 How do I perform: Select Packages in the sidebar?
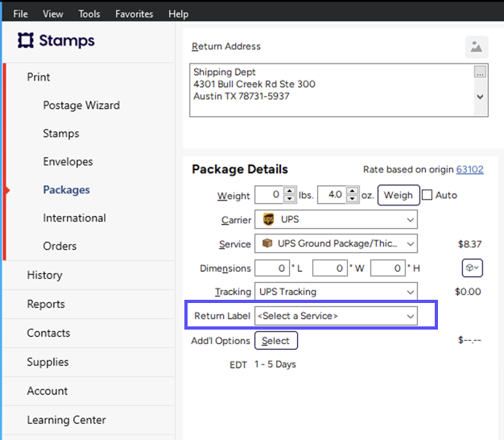(66, 189)
